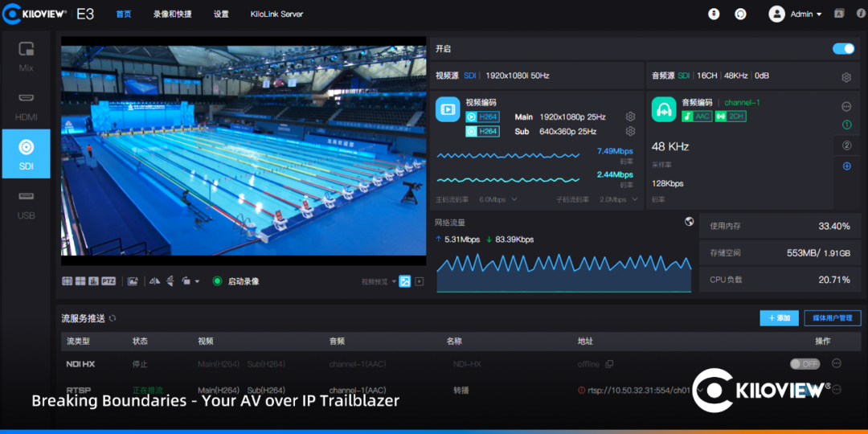Viewport: 868px width, 434px height.
Task: Toggle the 开启 enable switch off
Action: tap(844, 49)
